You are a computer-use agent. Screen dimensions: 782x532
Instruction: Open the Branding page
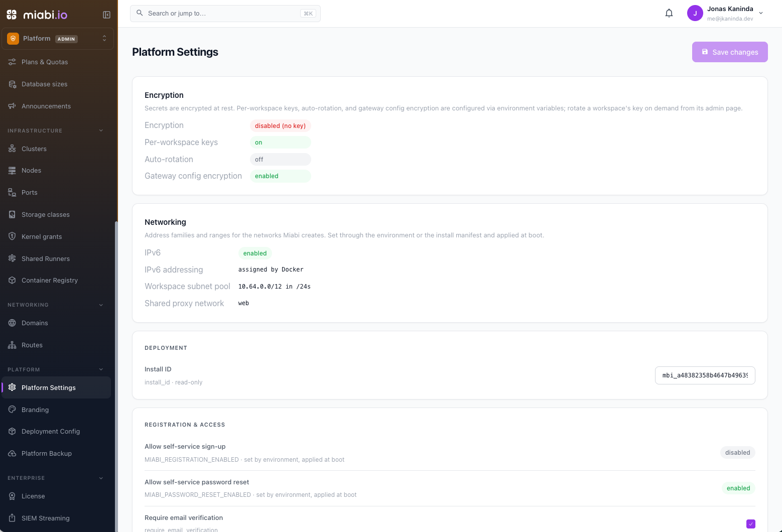(56, 410)
